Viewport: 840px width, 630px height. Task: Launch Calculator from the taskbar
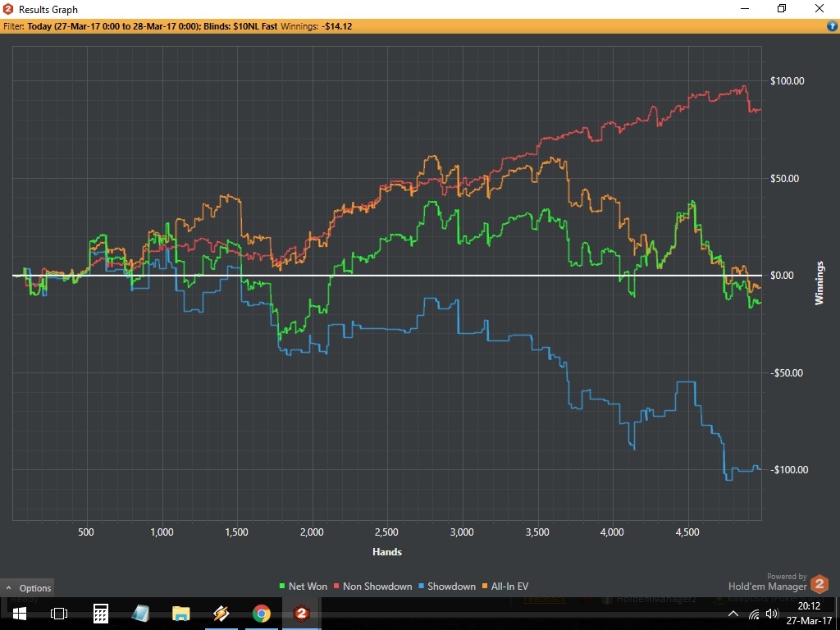pos(101,614)
